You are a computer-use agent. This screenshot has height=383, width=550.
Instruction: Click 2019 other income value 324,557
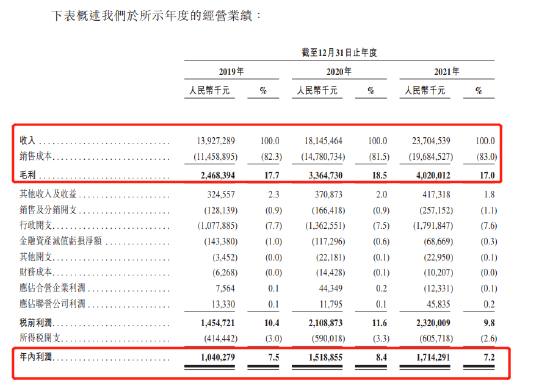click(x=221, y=194)
